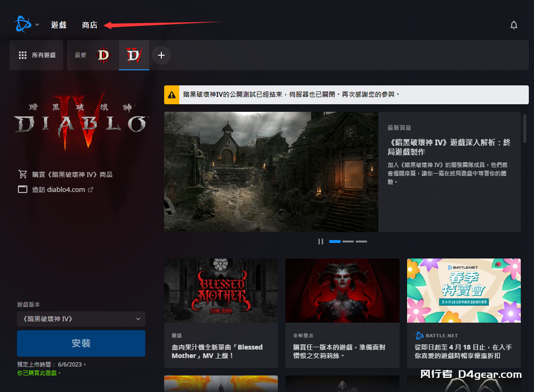Open the 商店 menu tab
534x392 pixels.
[x=90, y=25]
